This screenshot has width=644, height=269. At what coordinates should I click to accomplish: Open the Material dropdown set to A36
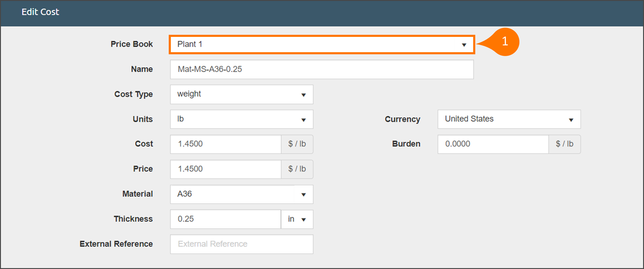pos(241,194)
